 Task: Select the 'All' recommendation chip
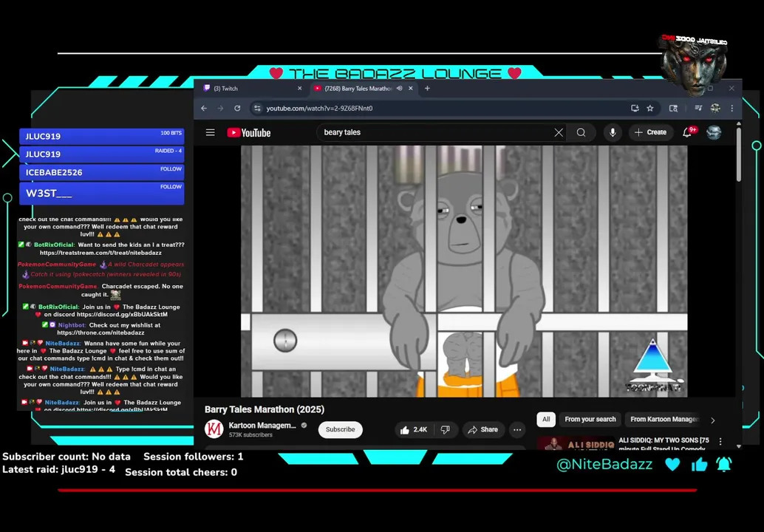click(546, 419)
